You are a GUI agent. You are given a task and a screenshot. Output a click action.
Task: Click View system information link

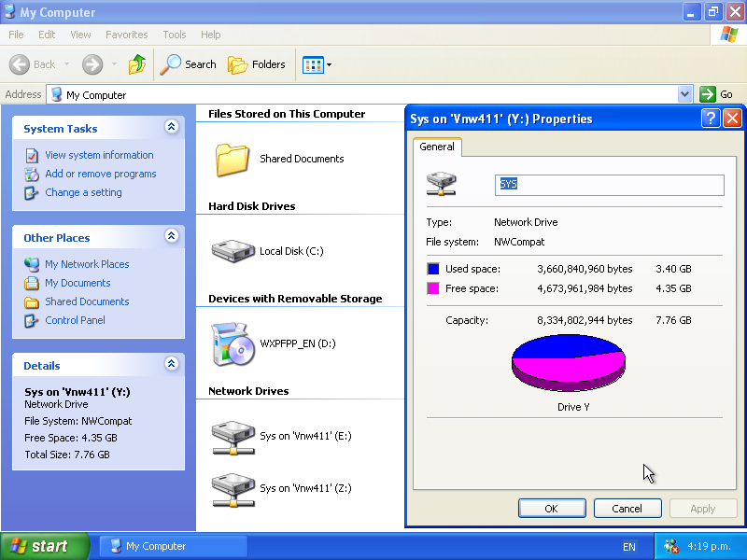coord(99,155)
